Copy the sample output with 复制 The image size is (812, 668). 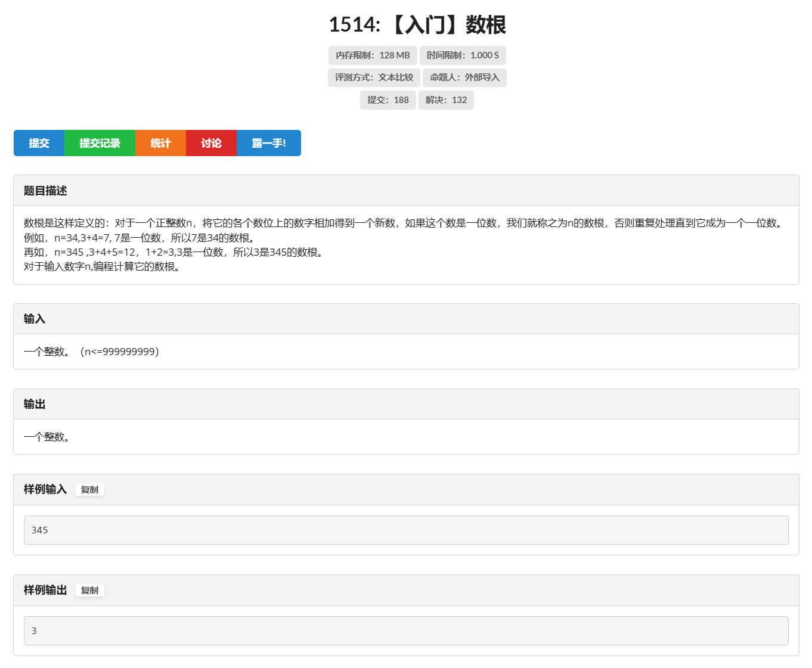89,591
